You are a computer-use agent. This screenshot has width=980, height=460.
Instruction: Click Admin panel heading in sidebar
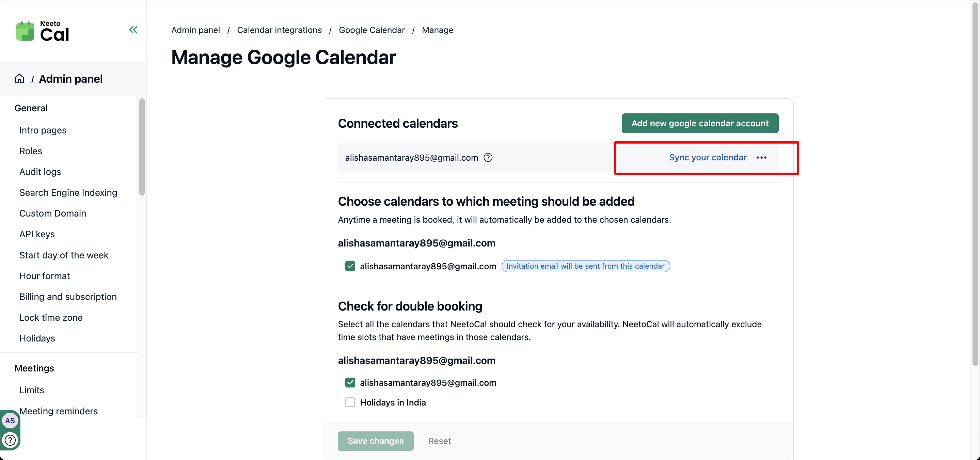point(71,79)
